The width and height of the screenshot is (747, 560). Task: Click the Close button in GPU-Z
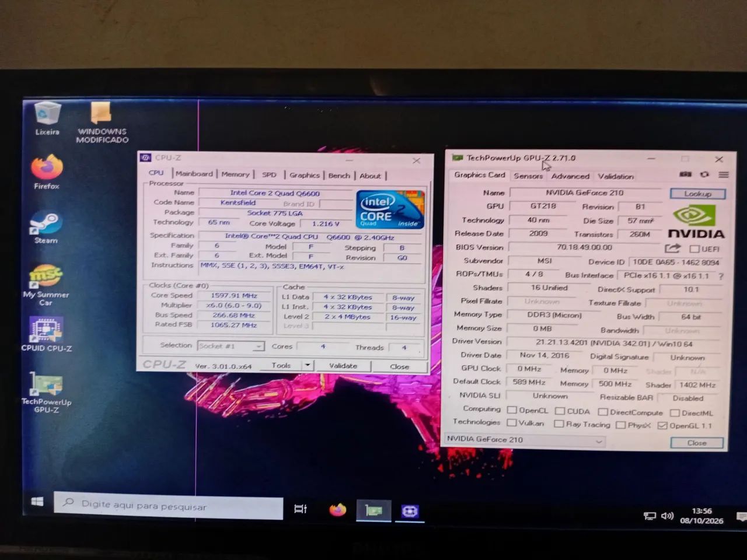(x=696, y=443)
